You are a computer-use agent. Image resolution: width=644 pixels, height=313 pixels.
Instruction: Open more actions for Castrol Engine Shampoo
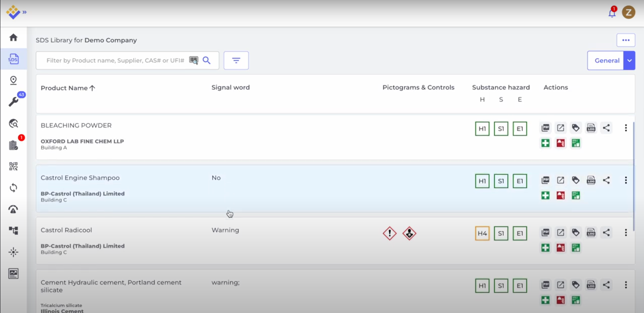[626, 180]
